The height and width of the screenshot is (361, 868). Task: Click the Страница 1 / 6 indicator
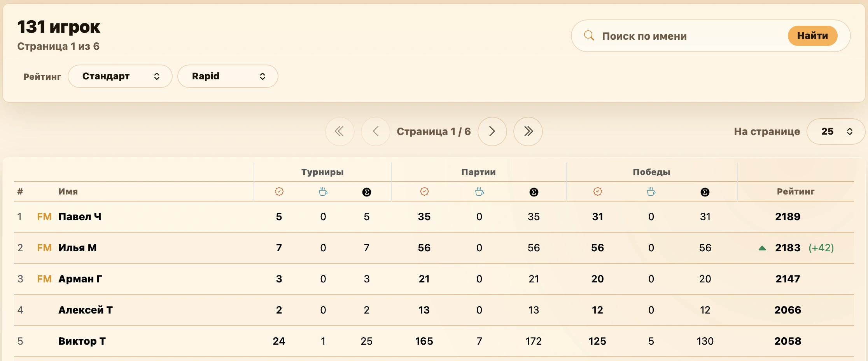coord(434,131)
